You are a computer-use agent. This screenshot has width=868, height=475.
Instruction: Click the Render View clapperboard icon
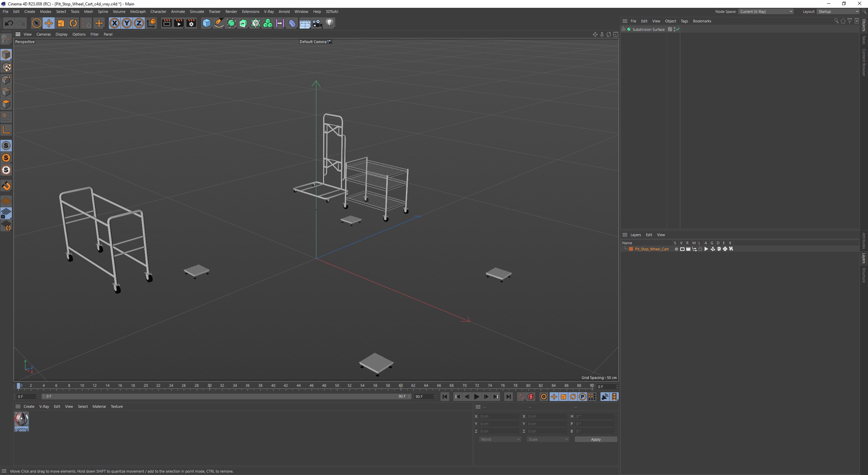click(x=166, y=23)
